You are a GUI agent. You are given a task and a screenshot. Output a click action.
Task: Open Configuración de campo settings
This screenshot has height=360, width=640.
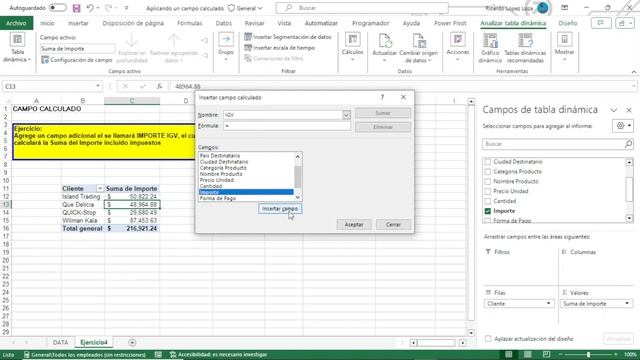pyautogui.click(x=76, y=60)
